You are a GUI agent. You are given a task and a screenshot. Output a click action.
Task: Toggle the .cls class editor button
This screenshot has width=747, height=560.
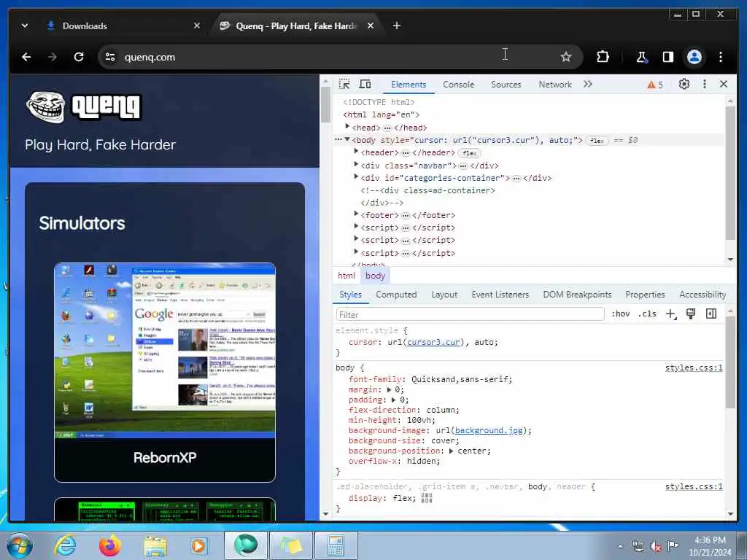coord(647,314)
